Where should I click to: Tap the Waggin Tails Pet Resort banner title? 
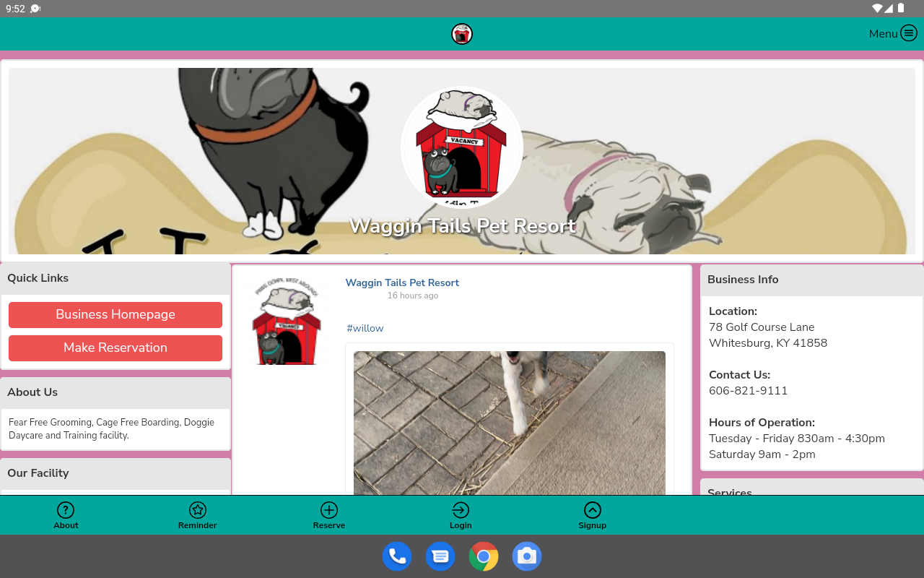click(x=463, y=225)
